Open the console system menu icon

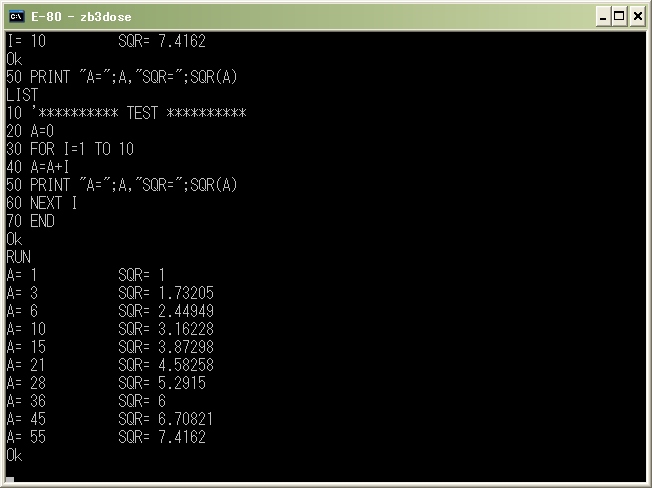[x=17, y=17]
